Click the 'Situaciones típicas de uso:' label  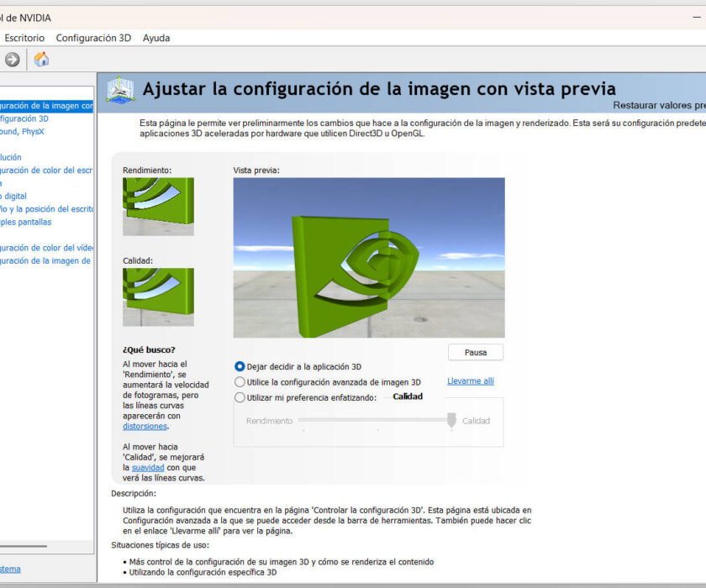(160, 545)
